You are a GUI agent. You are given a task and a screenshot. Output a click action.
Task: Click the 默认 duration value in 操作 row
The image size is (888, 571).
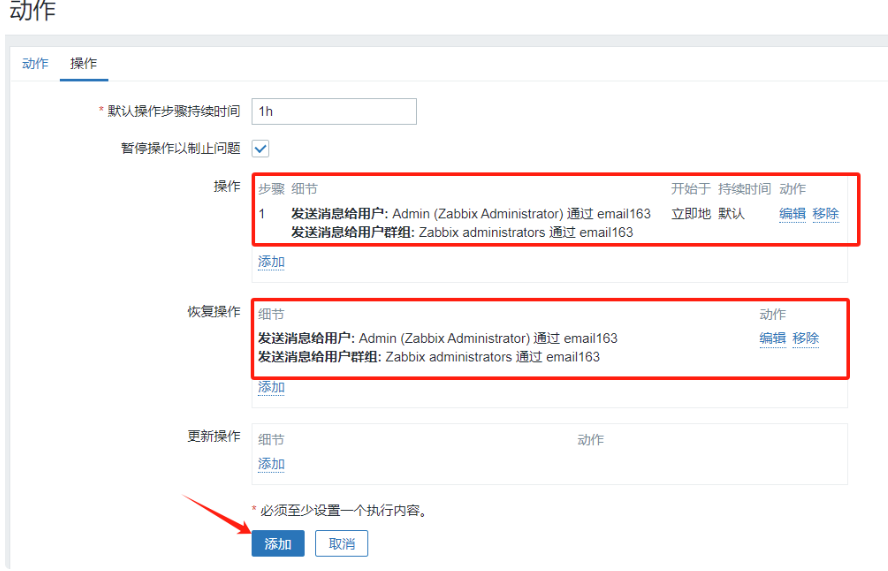pyautogui.click(x=731, y=214)
